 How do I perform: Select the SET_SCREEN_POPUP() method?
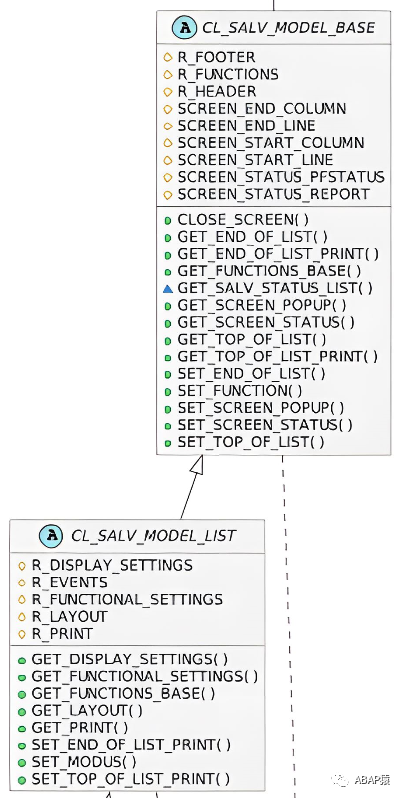261,408
